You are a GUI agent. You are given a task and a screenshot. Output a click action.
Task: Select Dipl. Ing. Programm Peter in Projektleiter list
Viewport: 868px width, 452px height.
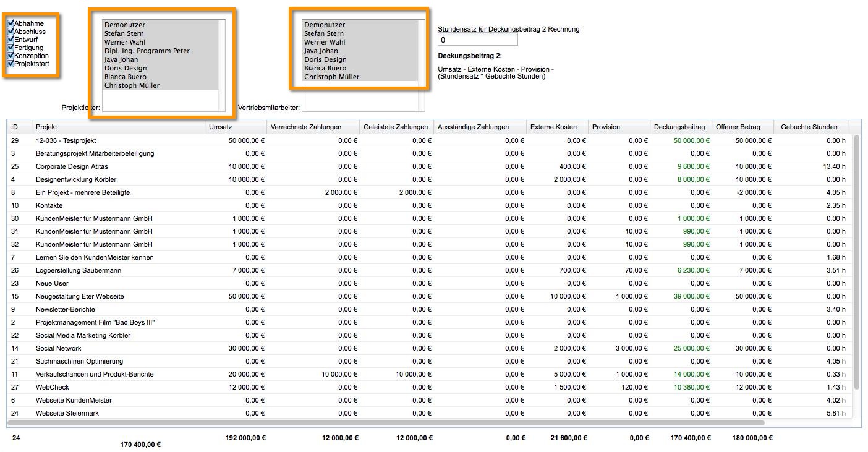[160, 51]
